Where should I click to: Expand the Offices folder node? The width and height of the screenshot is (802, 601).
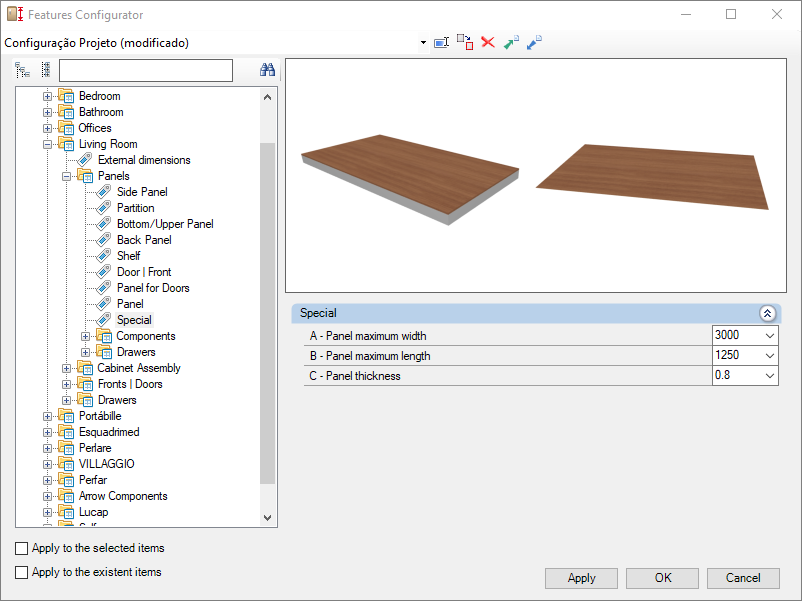tap(47, 128)
